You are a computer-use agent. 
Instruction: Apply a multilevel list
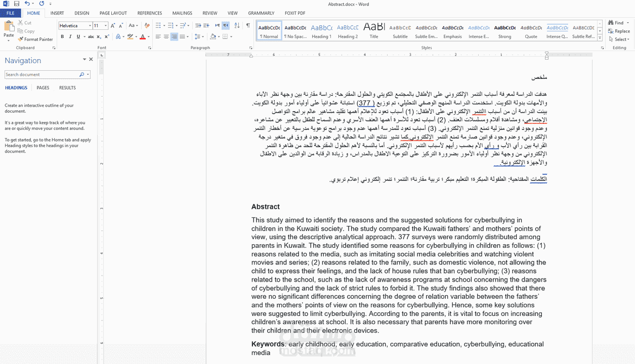(x=182, y=25)
